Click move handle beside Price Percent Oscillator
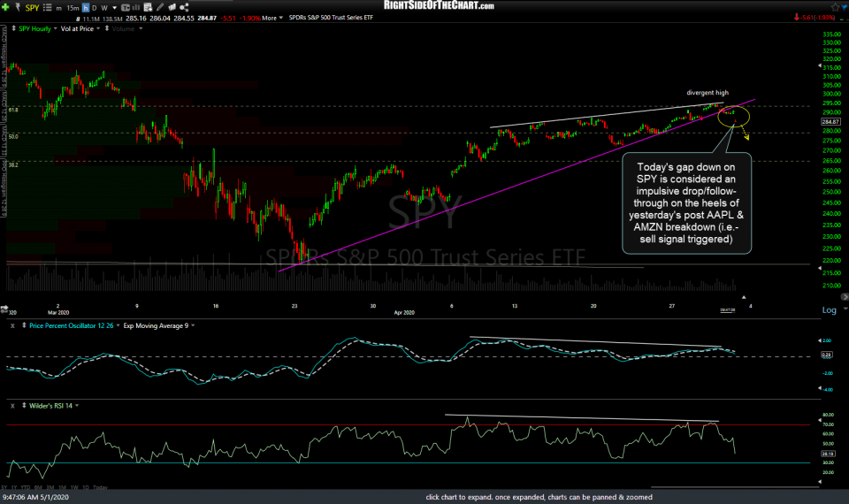849x504 pixels. [24, 325]
